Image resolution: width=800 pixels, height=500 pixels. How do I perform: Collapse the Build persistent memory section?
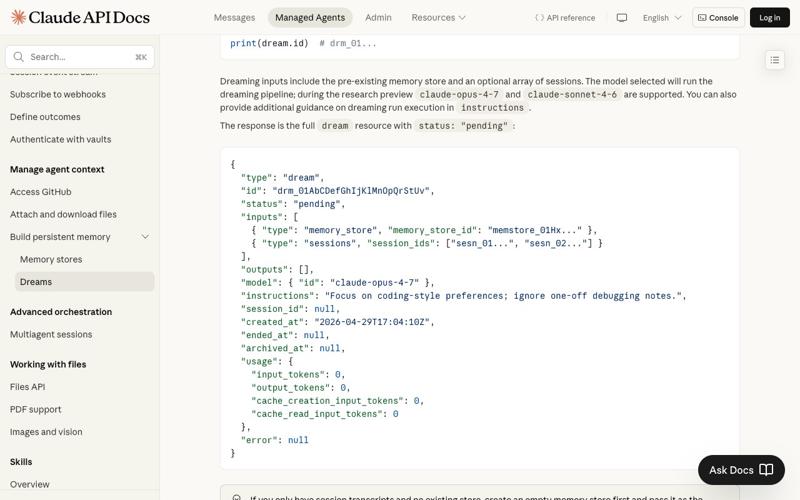(x=145, y=237)
